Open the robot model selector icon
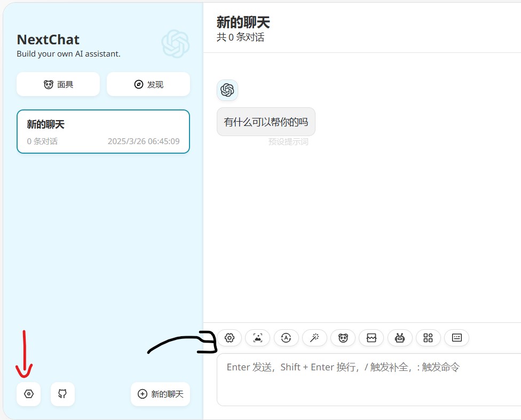This screenshot has width=521, height=420. point(400,338)
